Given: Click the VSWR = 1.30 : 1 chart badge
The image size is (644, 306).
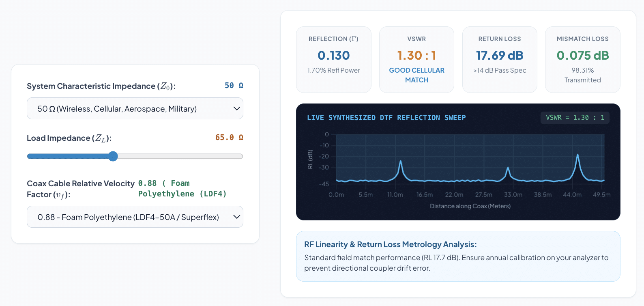Looking at the screenshot, I should [575, 118].
